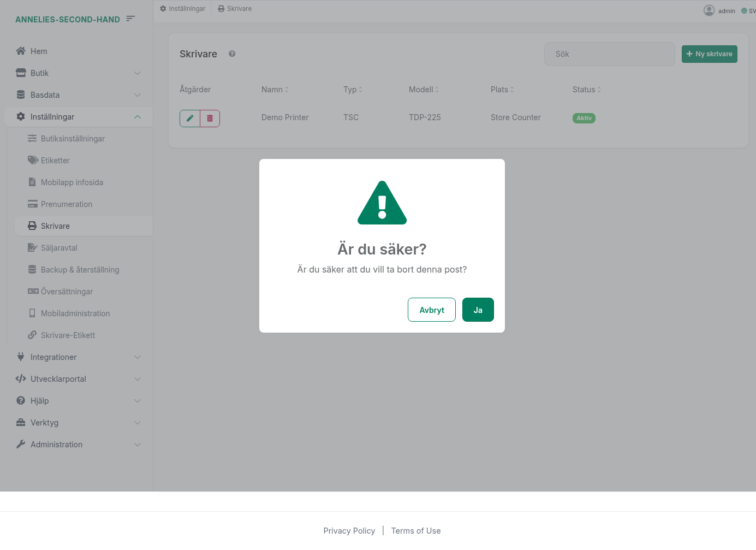Click the warning triangle icon in dialog

(x=382, y=203)
